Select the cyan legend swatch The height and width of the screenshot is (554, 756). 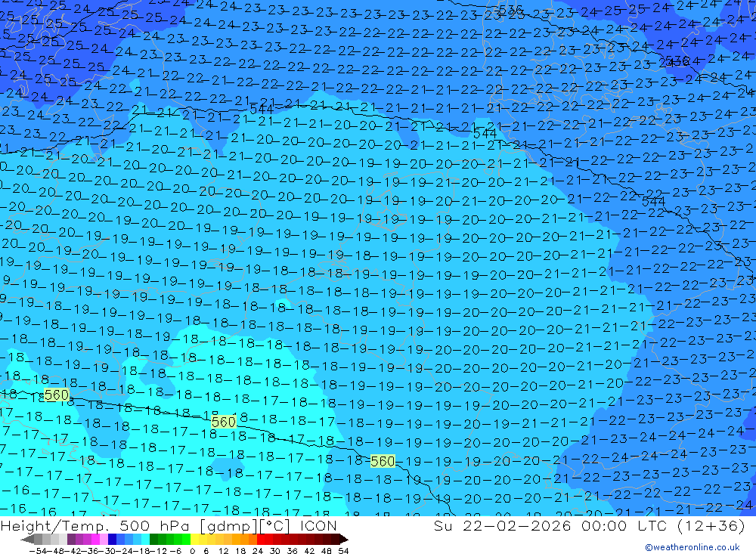[145, 539]
